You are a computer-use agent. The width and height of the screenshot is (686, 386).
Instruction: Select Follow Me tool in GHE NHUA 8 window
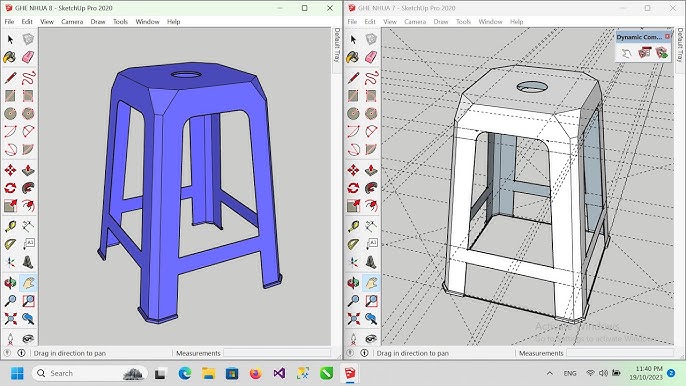[x=28, y=188]
